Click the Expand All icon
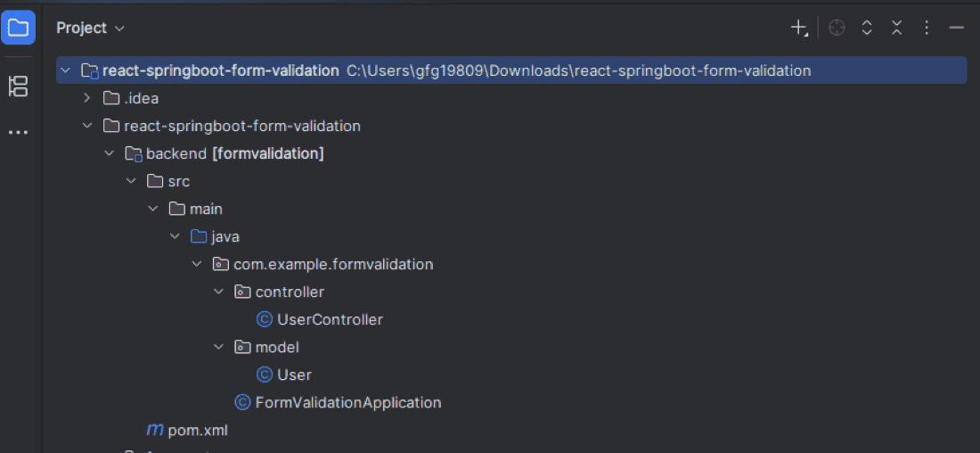980x453 pixels. 867,28
